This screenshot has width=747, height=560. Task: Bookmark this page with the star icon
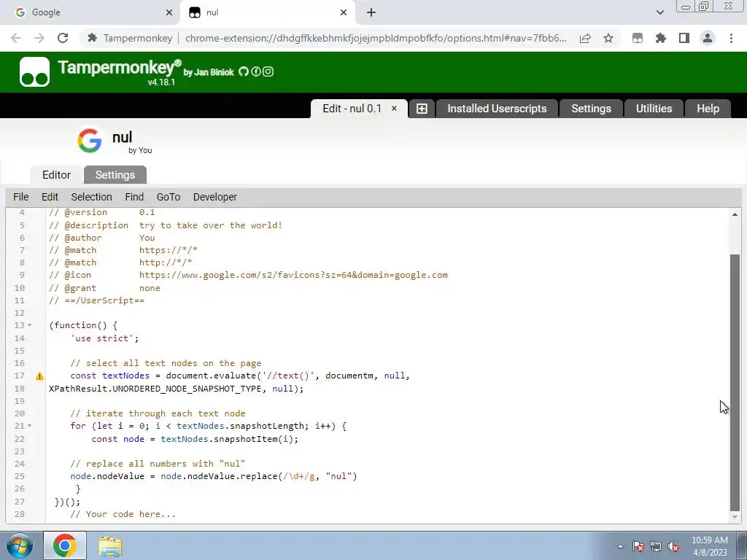(608, 38)
